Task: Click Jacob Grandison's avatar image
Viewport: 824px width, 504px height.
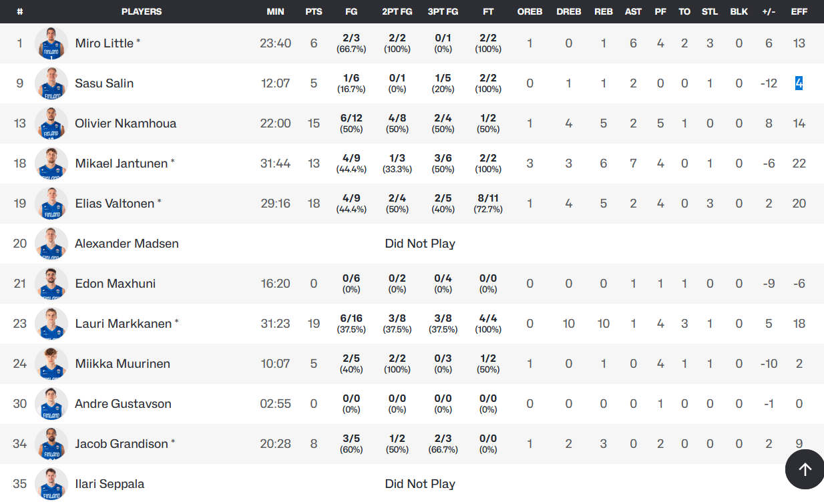Action: pyautogui.click(x=51, y=444)
